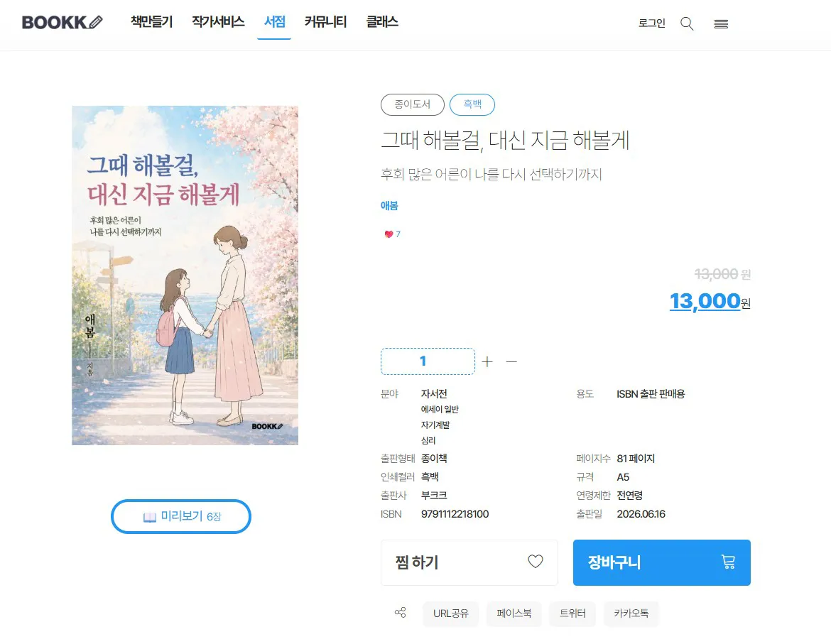Click the 로그인 link
The image size is (831, 644).
point(651,23)
